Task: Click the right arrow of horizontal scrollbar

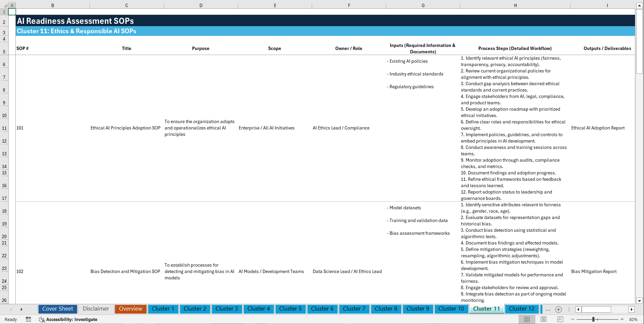Action: click(x=632, y=309)
